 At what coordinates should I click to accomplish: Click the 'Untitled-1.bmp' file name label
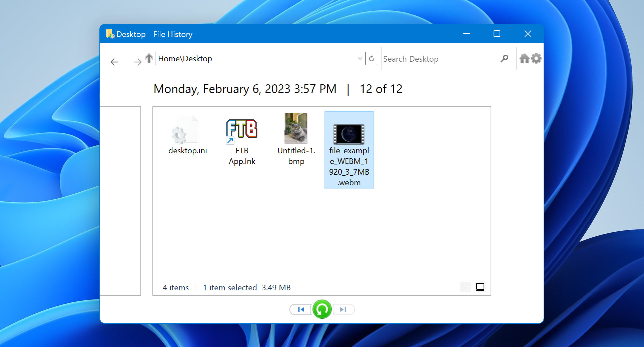[296, 156]
